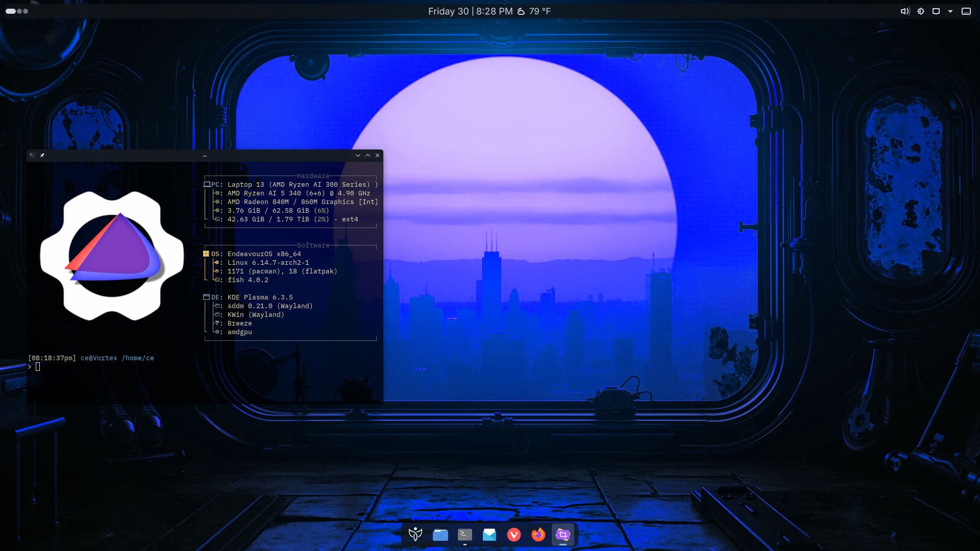Open the screenshot tool in the dock

(x=562, y=534)
